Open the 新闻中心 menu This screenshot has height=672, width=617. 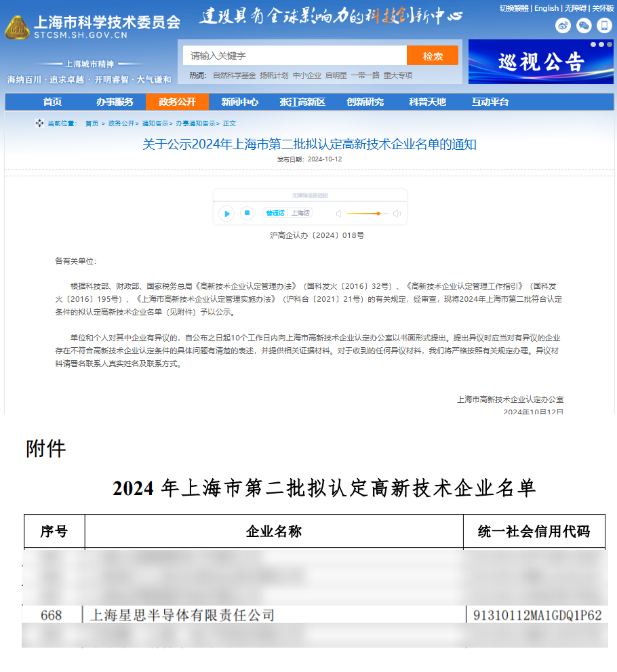(x=239, y=102)
